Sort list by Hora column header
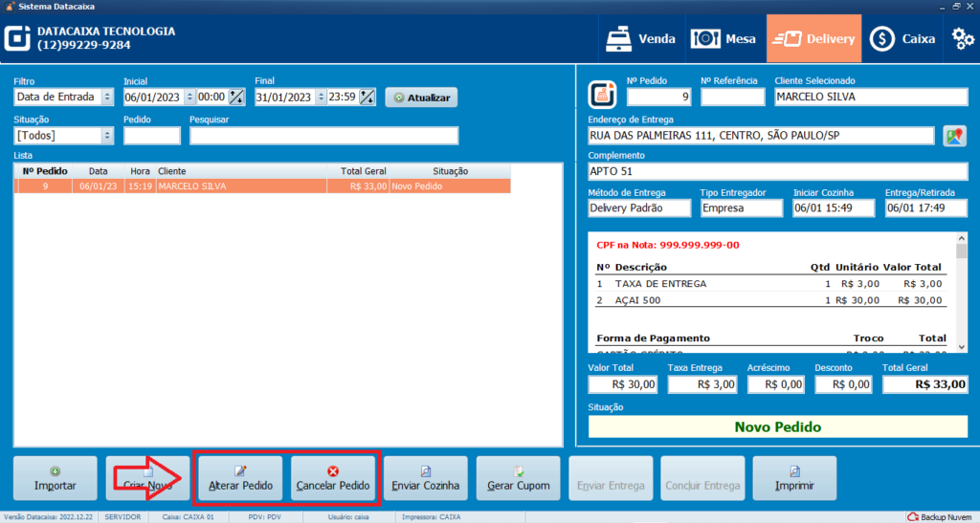Image resolution: width=980 pixels, height=523 pixels. [x=140, y=171]
